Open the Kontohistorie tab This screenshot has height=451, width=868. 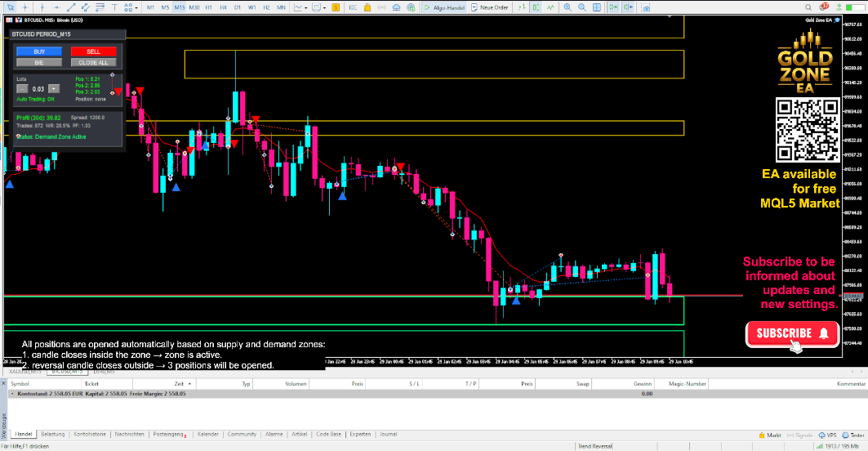(90, 435)
